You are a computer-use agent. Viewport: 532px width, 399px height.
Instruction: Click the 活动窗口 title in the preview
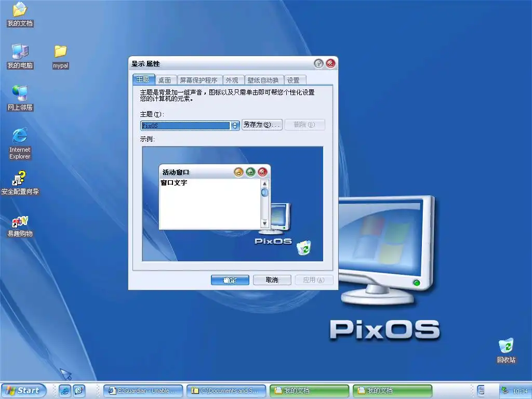pyautogui.click(x=176, y=172)
